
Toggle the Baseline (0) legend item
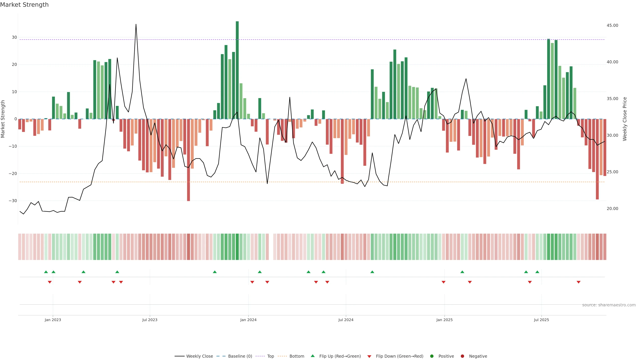[240, 356]
